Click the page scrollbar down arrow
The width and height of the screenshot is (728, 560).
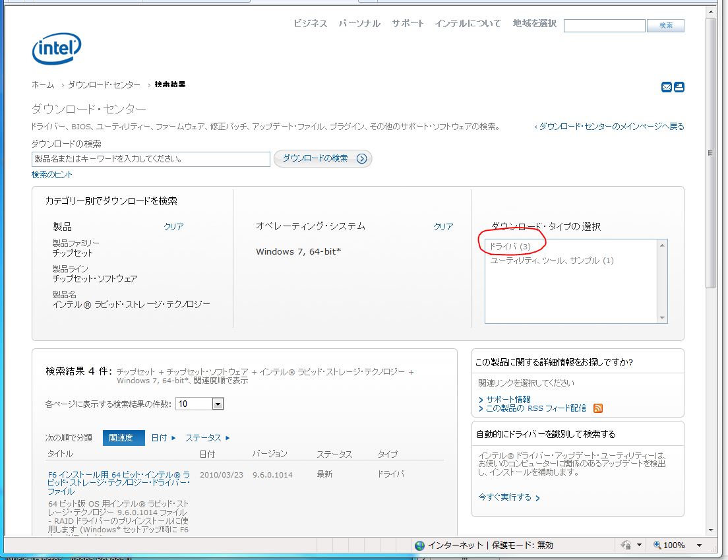(x=710, y=530)
